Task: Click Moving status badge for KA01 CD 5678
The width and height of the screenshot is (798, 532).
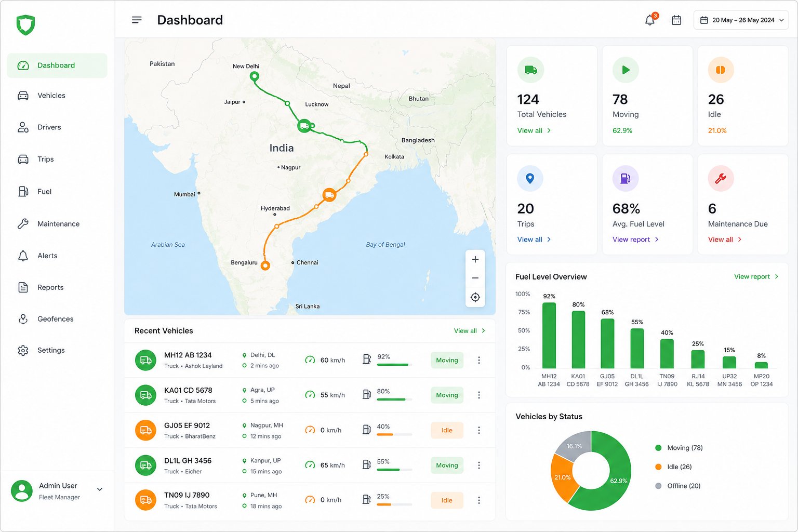Action: click(447, 395)
